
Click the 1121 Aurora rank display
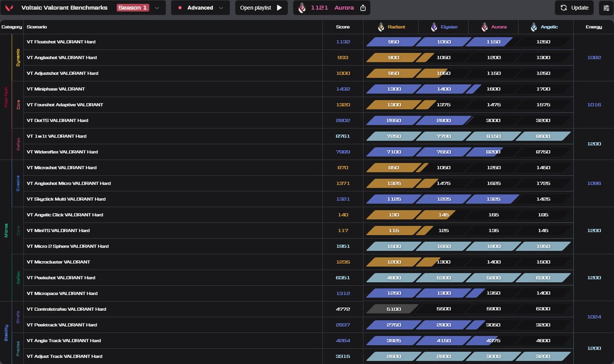(332, 8)
